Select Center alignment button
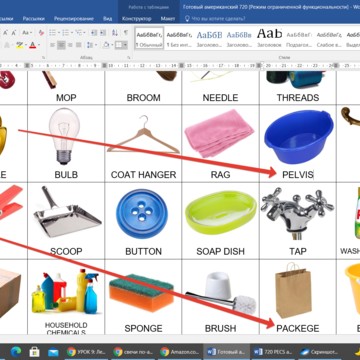The image size is (360, 360). coord(61,45)
